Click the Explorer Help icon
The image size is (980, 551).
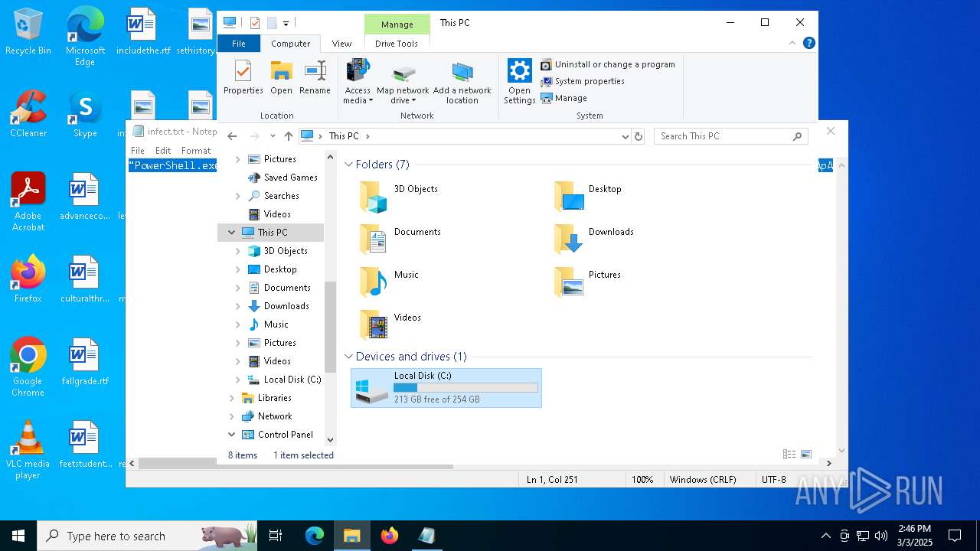[809, 43]
